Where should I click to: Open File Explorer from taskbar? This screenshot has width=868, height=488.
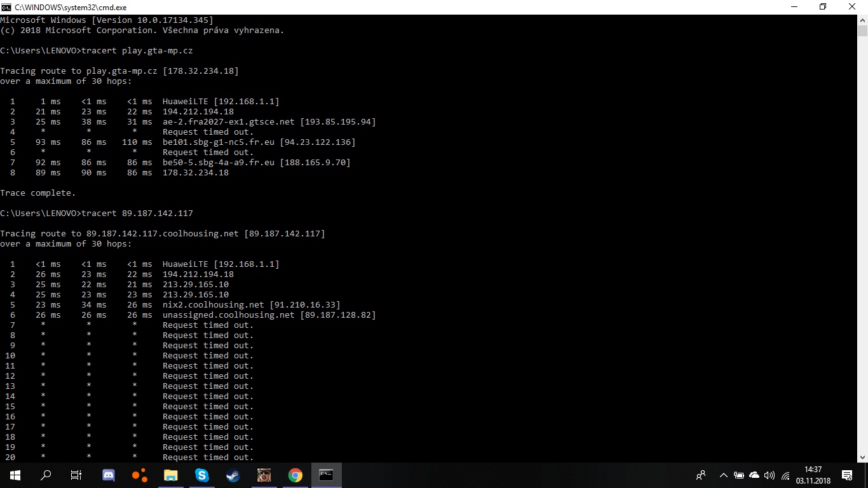[x=171, y=475]
